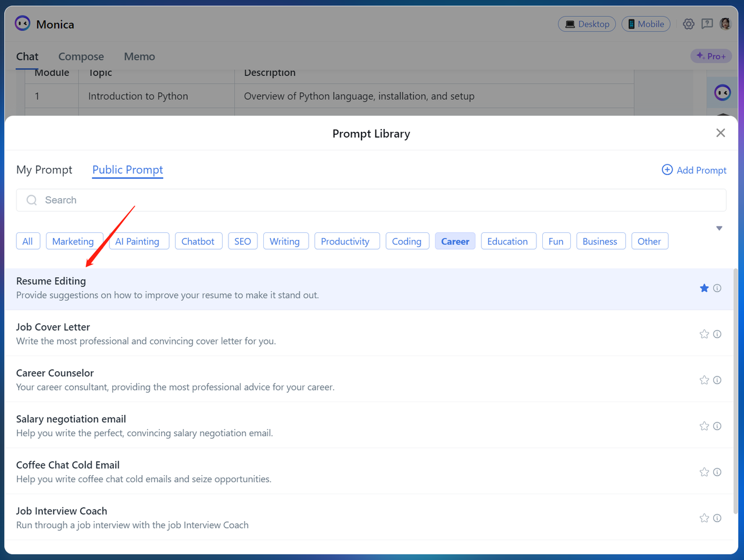Open the Coffee Chat Cold Email prompt

click(369, 472)
